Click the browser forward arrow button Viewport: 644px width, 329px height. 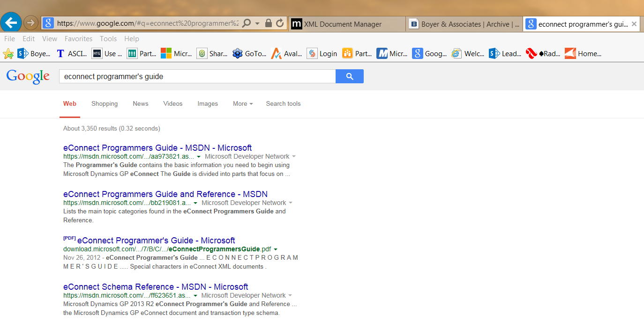tap(30, 22)
